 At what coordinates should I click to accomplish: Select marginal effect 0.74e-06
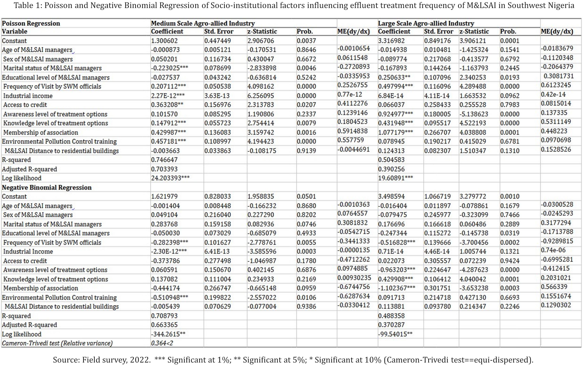[x=553, y=250]
